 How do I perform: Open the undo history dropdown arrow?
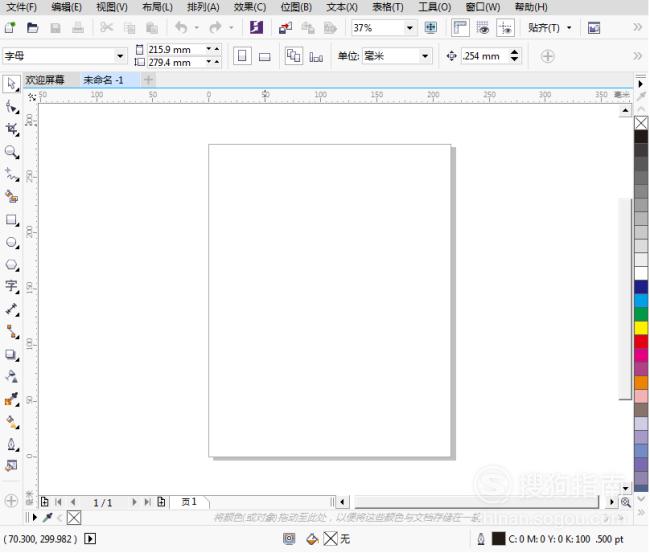tap(197, 28)
